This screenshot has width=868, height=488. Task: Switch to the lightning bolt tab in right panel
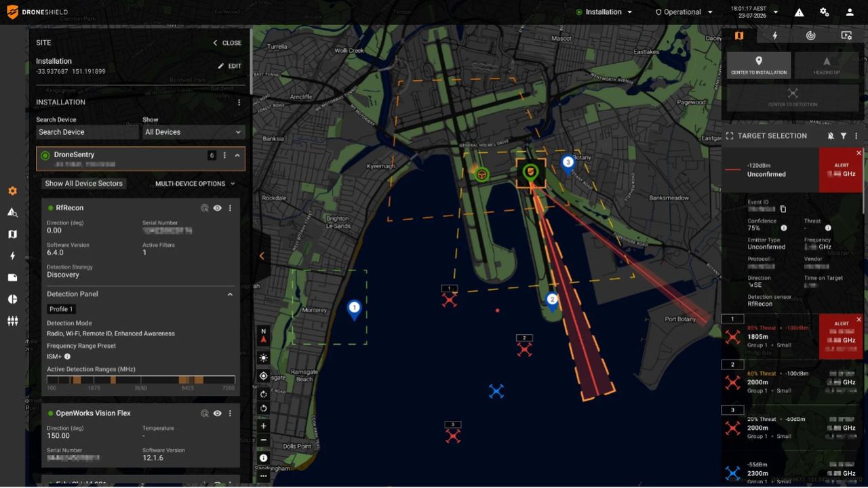click(x=775, y=36)
